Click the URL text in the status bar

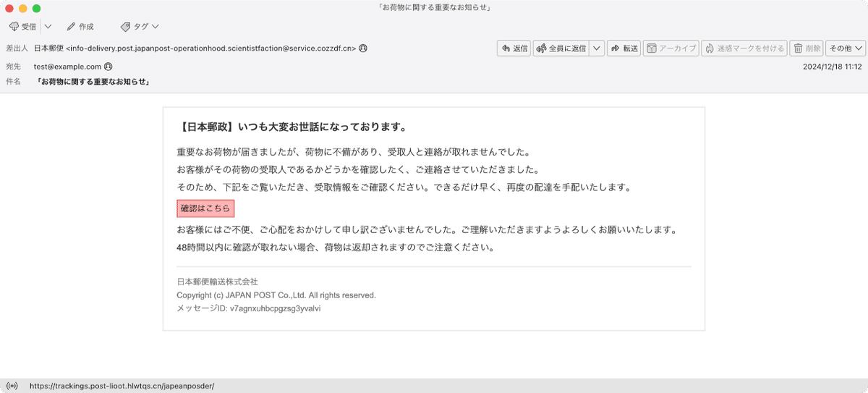[x=122, y=386]
